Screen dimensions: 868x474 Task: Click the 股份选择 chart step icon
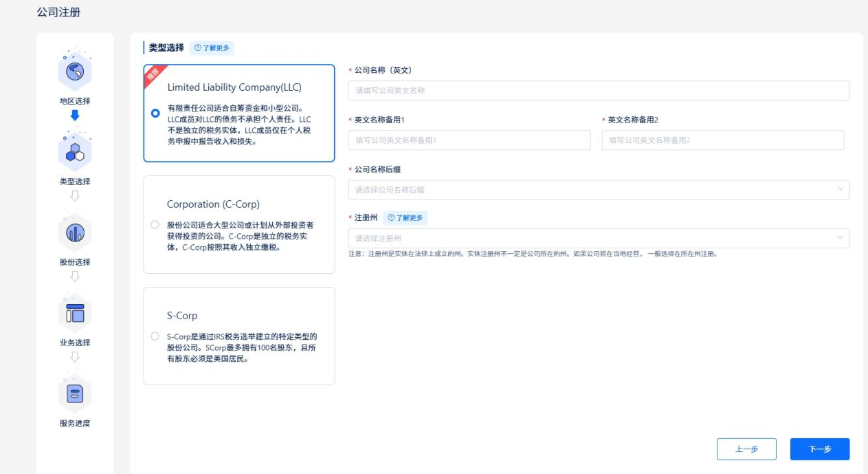pyautogui.click(x=75, y=232)
